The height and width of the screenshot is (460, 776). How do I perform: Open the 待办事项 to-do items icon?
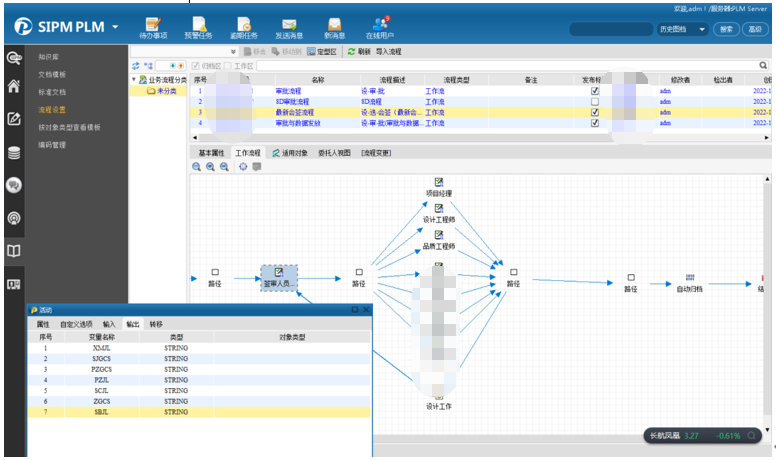pos(153,26)
